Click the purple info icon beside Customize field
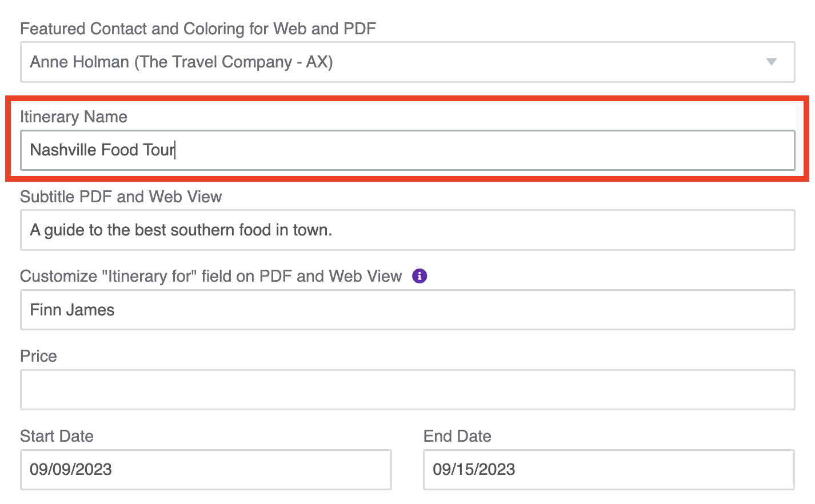The height and width of the screenshot is (504, 815). click(x=420, y=276)
